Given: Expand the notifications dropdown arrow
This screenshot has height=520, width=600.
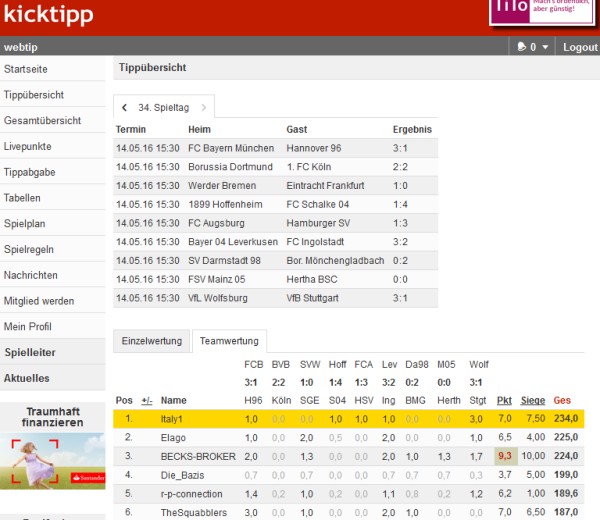Looking at the screenshot, I should point(545,47).
